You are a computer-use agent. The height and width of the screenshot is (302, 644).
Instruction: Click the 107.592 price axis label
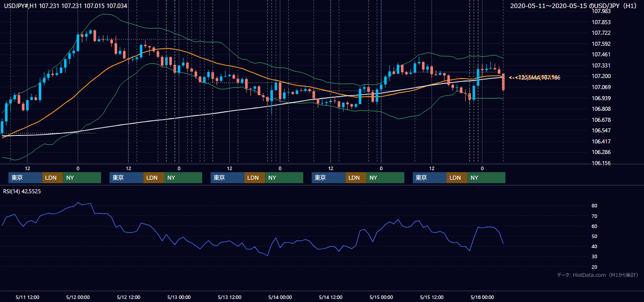tap(600, 44)
